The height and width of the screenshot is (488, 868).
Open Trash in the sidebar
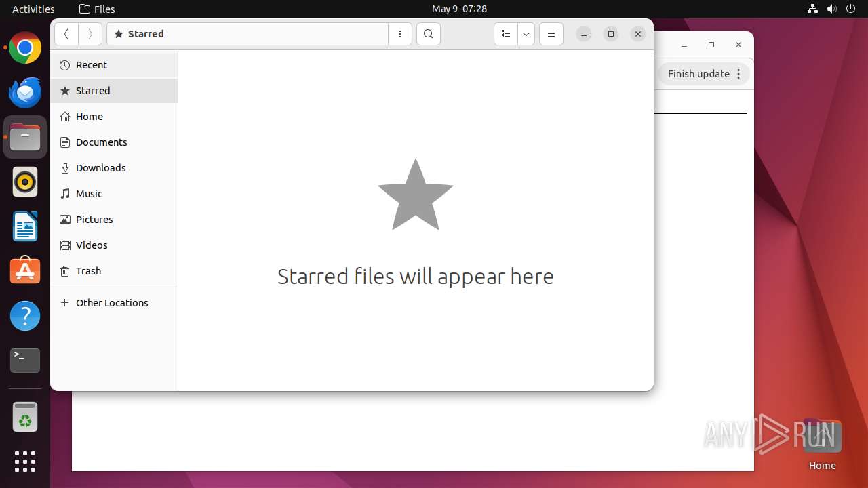tap(114, 271)
